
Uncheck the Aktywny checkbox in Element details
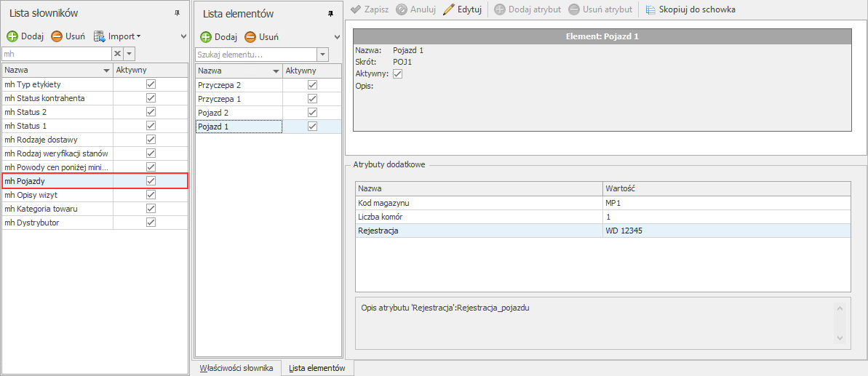click(x=397, y=74)
